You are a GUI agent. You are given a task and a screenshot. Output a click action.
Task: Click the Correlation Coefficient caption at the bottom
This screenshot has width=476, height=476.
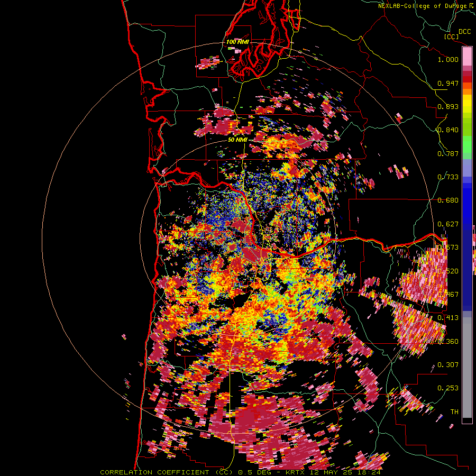click(240, 472)
